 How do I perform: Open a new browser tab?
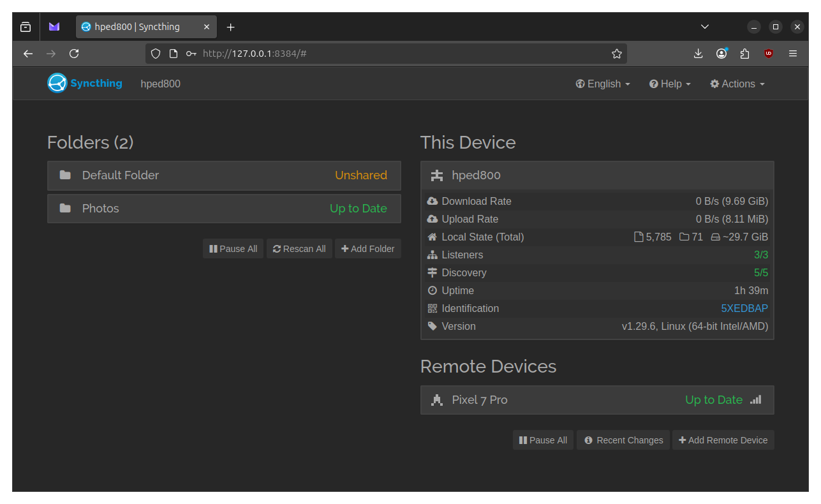click(231, 27)
